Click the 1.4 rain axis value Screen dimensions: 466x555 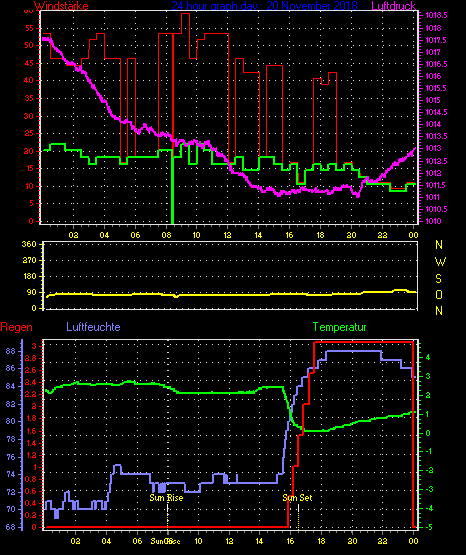tap(31, 443)
